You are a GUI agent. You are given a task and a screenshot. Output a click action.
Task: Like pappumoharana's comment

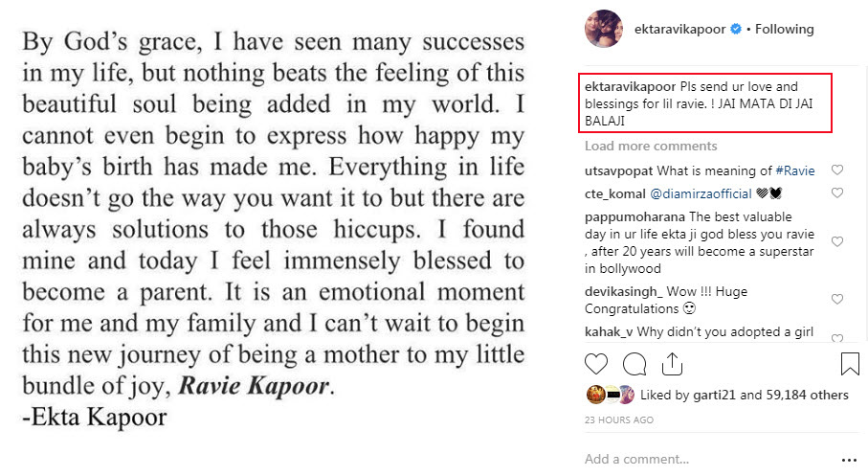click(x=837, y=242)
